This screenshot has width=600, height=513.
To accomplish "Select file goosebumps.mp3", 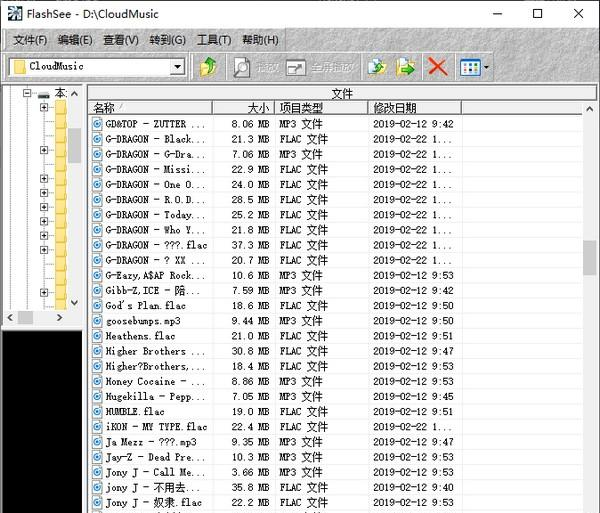I will point(143,321).
